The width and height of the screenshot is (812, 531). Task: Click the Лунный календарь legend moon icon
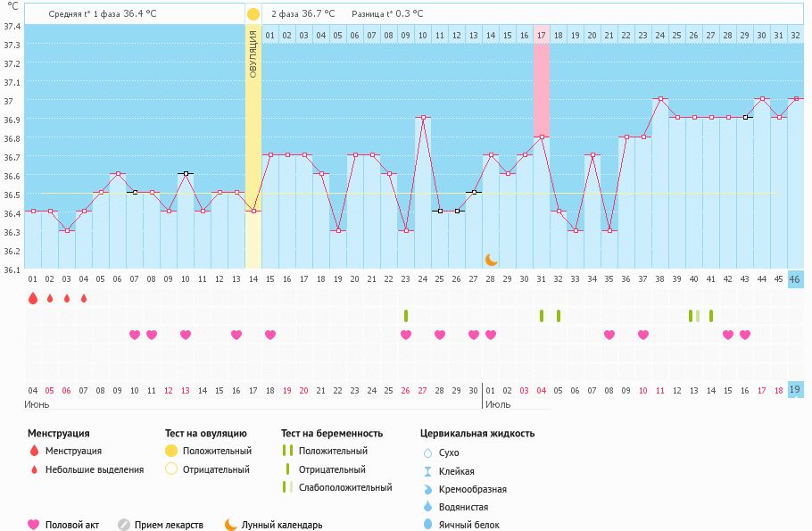[x=230, y=525]
